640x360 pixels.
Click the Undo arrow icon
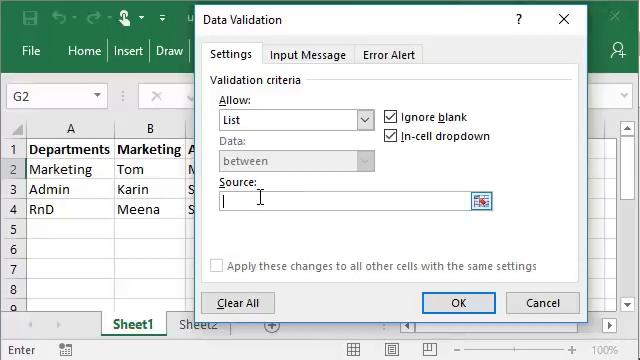59,18
